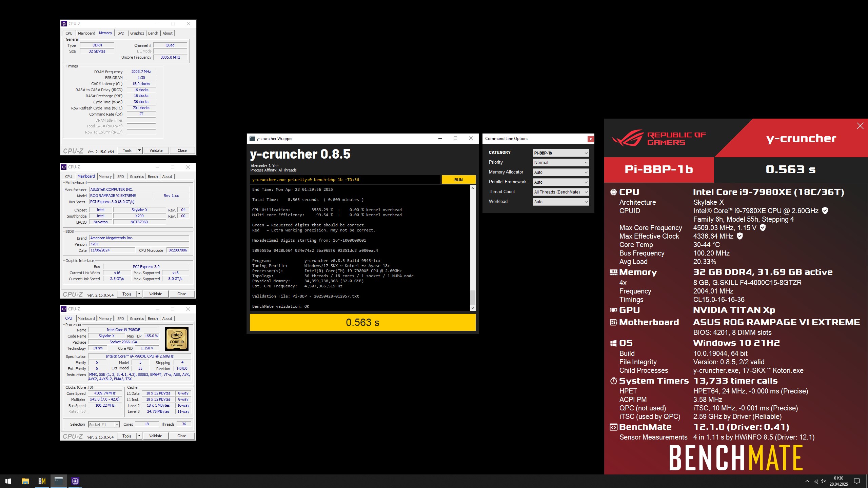Switch to Memory tab in bottom CPU-Z window
This screenshot has width=868, height=488.
(x=105, y=319)
